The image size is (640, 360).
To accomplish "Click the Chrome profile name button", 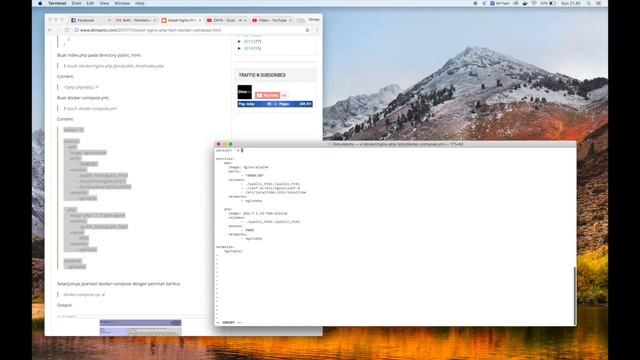I will (313, 19).
